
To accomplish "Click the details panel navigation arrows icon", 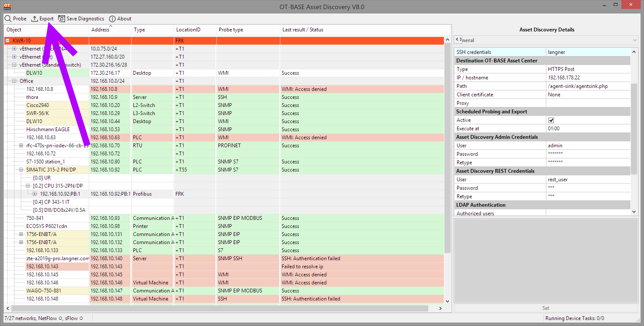I will click(459, 39).
